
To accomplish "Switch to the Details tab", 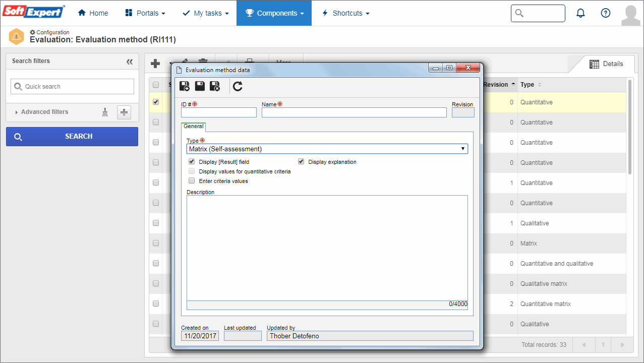I will tap(607, 64).
